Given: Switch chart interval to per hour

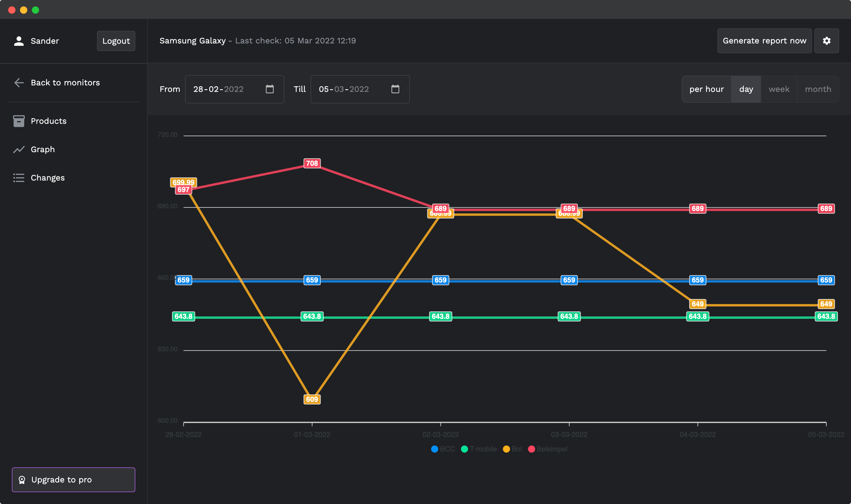Looking at the screenshot, I should (x=706, y=89).
